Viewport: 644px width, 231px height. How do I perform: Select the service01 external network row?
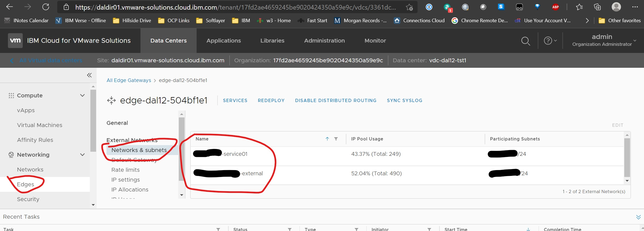click(x=407, y=156)
